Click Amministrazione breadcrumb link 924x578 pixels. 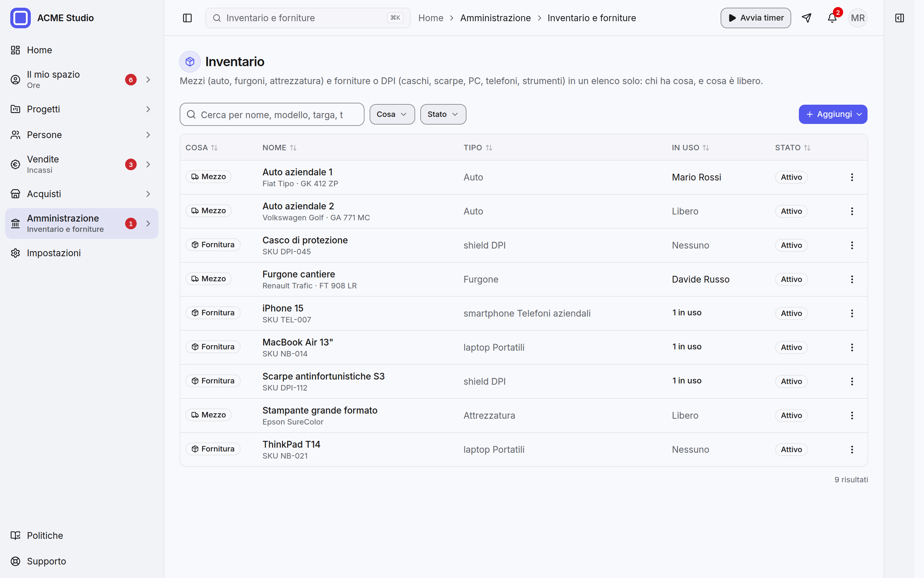coord(495,18)
